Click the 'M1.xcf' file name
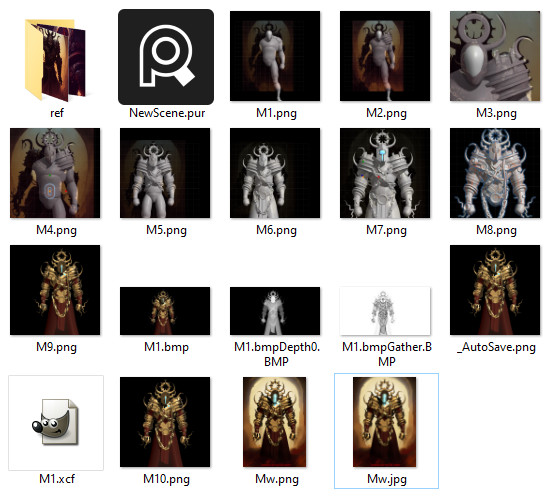The width and height of the screenshot is (549, 501). [x=57, y=479]
